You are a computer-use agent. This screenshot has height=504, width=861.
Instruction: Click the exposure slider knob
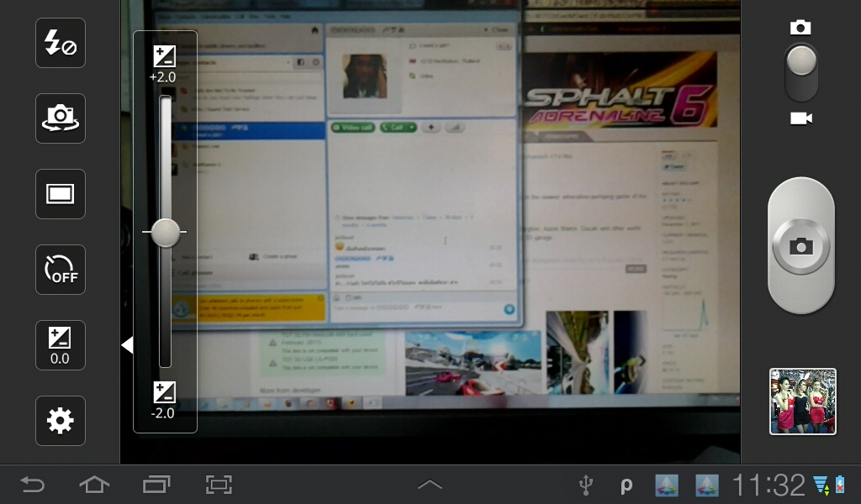click(x=165, y=232)
